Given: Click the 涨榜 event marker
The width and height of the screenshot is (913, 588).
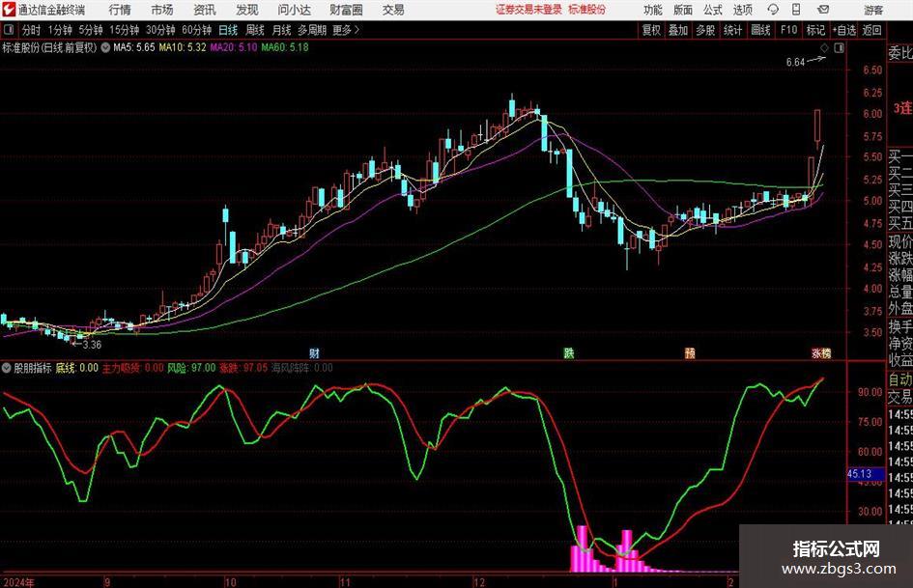Looking at the screenshot, I should [x=821, y=352].
